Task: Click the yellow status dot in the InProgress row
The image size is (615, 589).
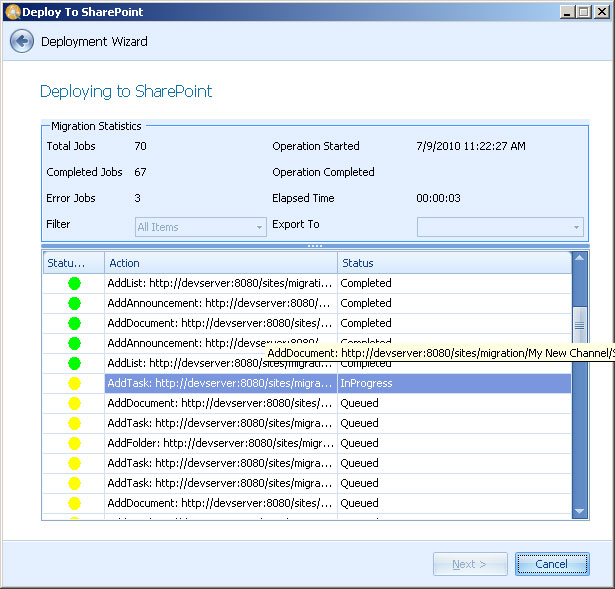Action: pyautogui.click(x=74, y=383)
